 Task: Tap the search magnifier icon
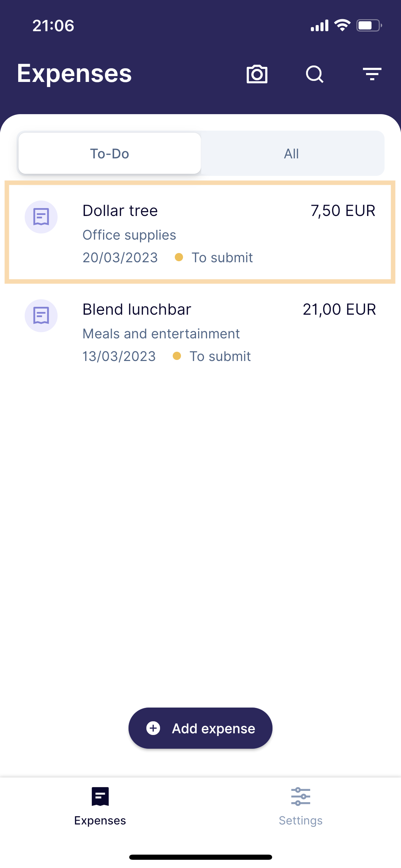[315, 74]
